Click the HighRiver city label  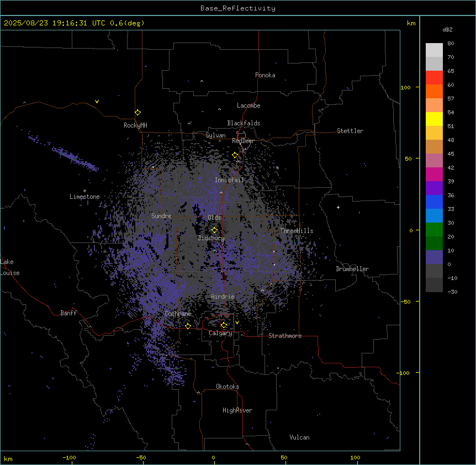coord(237,410)
